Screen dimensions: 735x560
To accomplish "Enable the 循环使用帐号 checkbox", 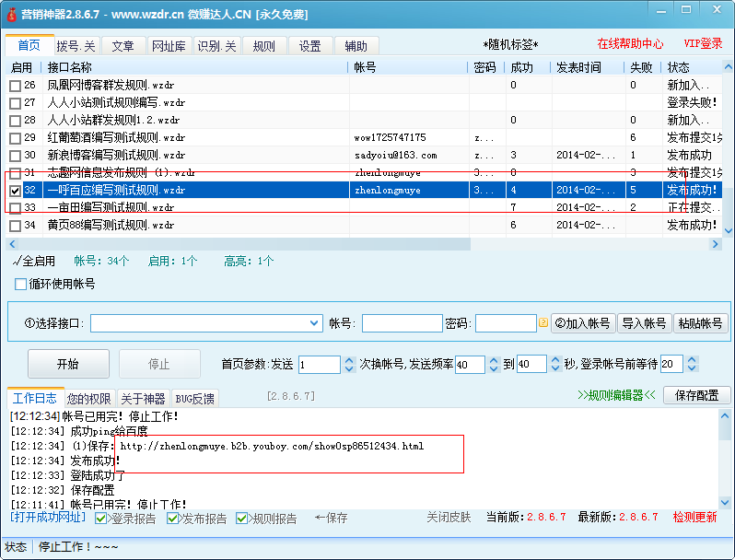I will pyautogui.click(x=21, y=284).
